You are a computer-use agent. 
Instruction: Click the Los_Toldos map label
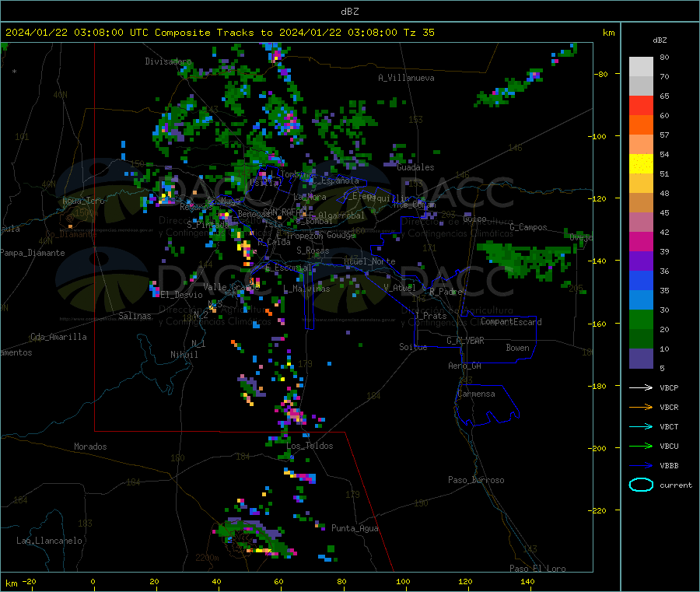pos(310,446)
